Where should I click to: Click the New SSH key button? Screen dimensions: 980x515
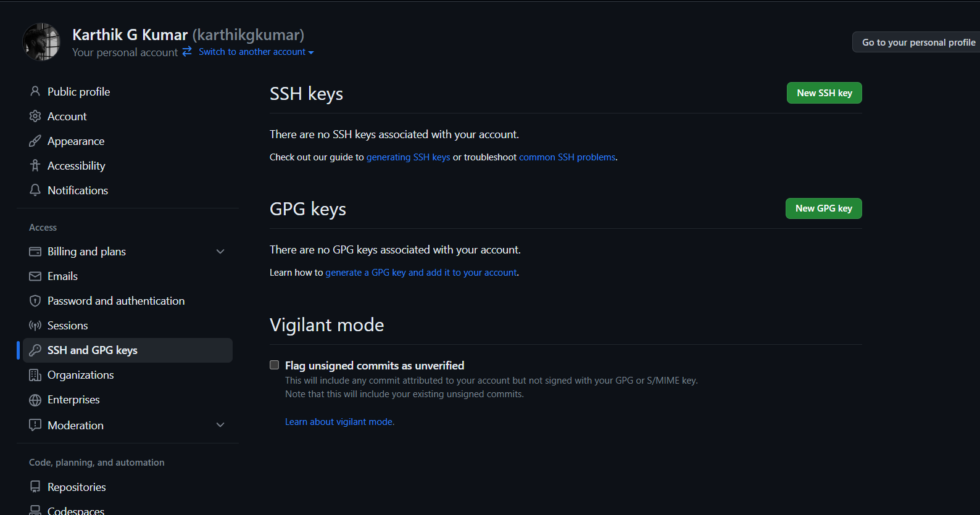pyautogui.click(x=824, y=93)
